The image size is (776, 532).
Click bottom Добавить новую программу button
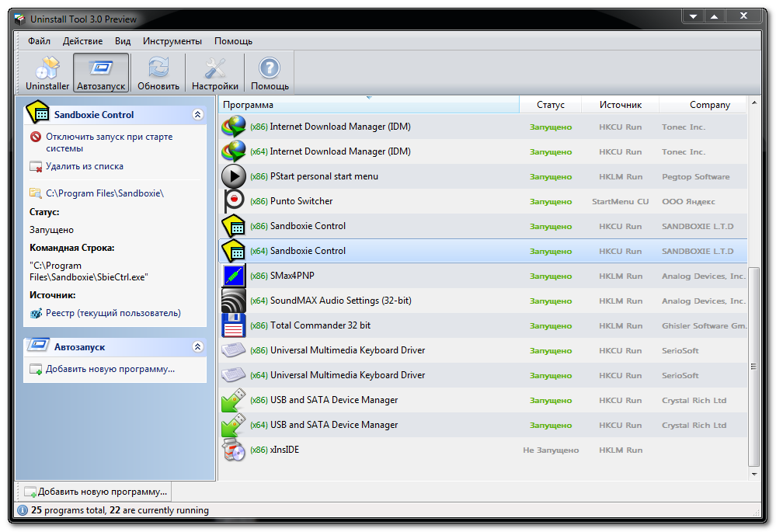point(95,492)
